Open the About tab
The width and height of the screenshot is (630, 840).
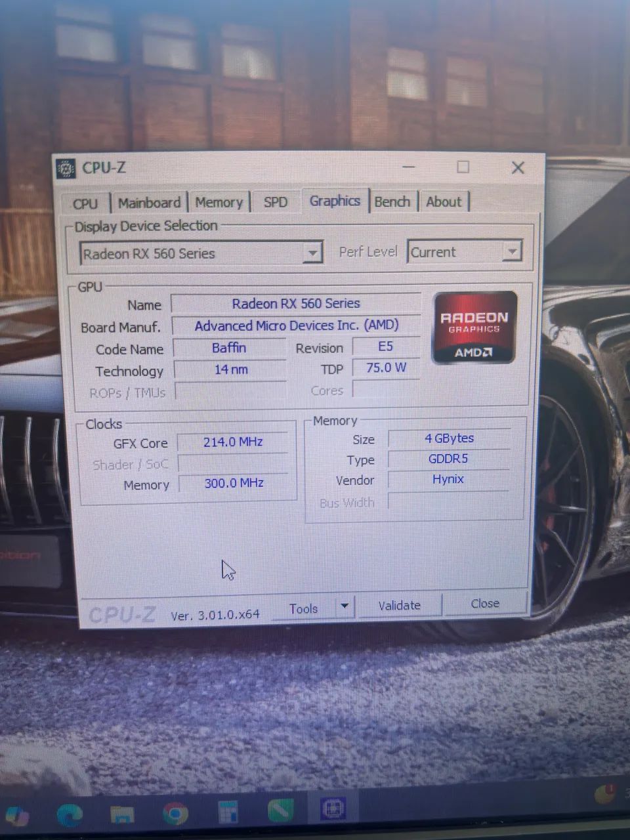[444, 201]
